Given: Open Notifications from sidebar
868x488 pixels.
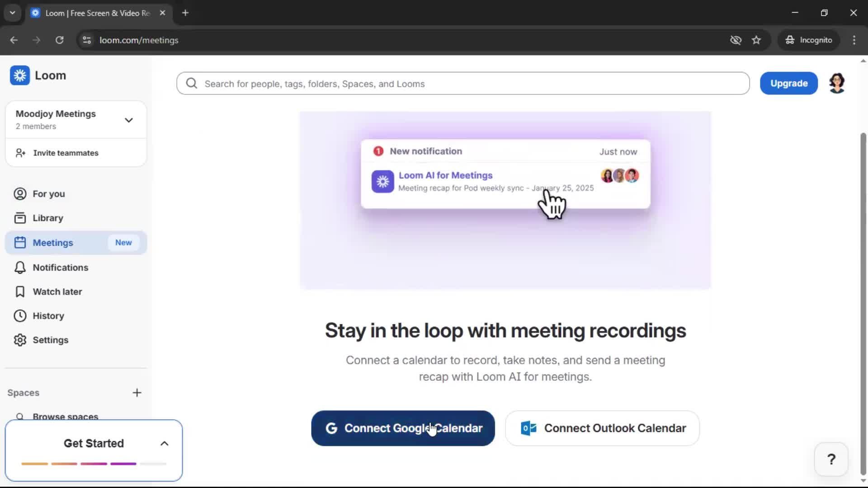Looking at the screenshot, I should pos(60,267).
